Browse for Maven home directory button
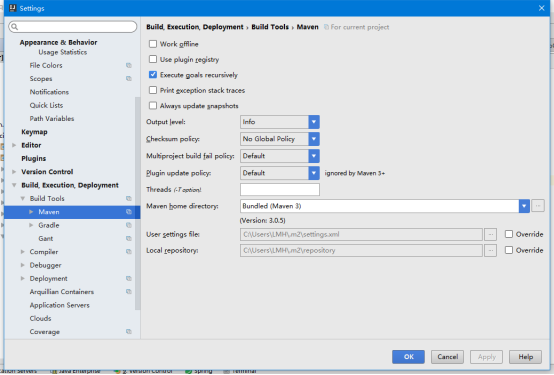 point(538,206)
